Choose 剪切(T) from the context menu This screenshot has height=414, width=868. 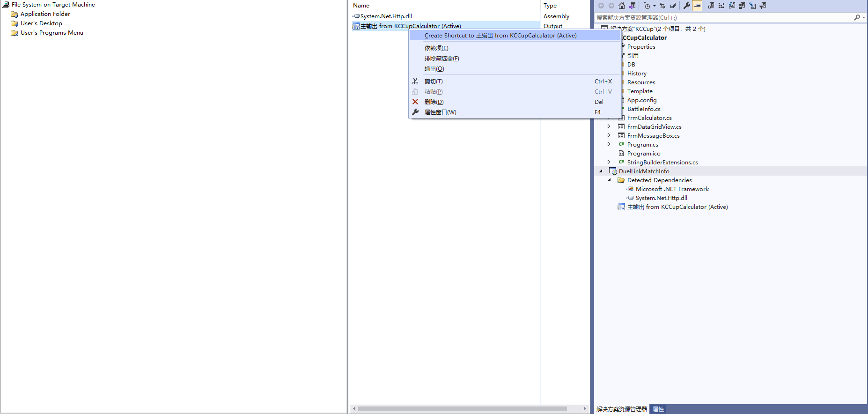[515, 81]
